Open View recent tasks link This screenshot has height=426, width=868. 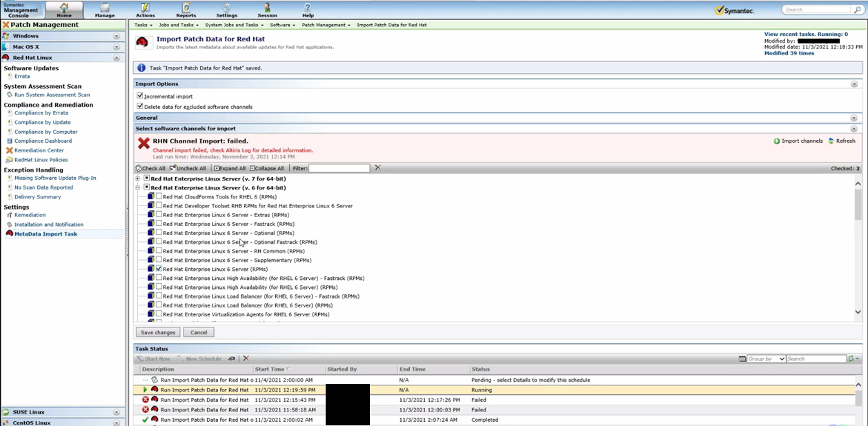click(x=806, y=34)
